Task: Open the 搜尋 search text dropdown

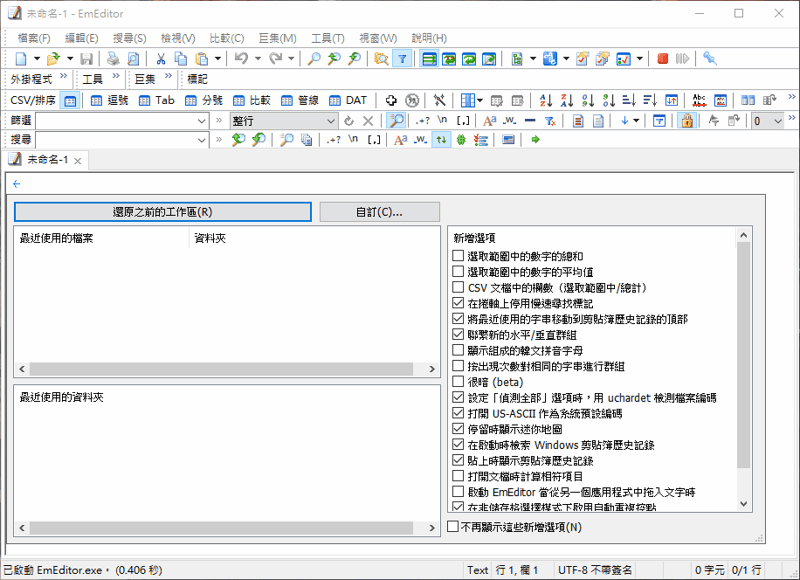Action: tap(202, 140)
